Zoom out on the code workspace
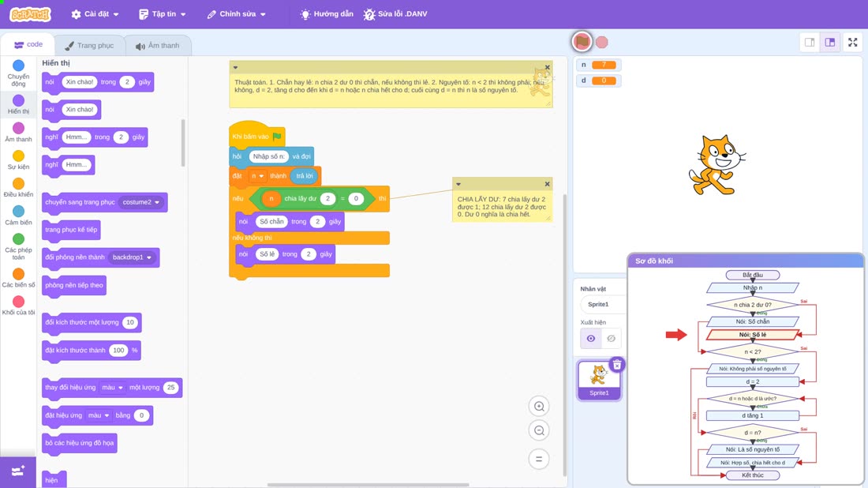Image resolution: width=868 pixels, height=488 pixels. coord(539,430)
